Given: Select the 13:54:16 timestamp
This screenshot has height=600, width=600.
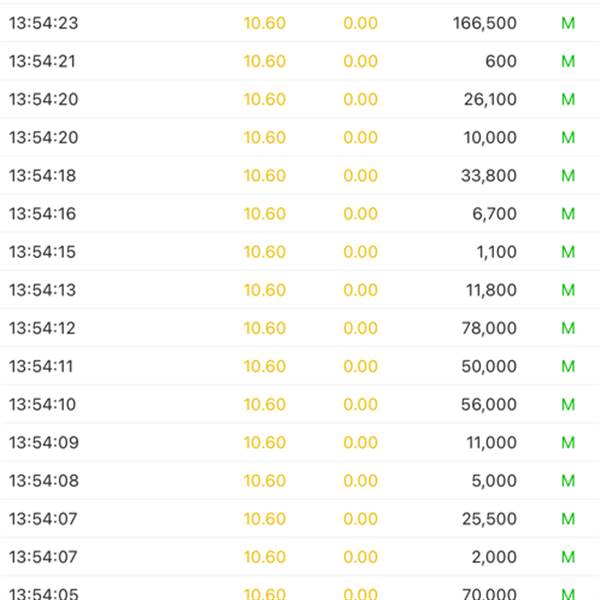Looking at the screenshot, I should (42, 214).
